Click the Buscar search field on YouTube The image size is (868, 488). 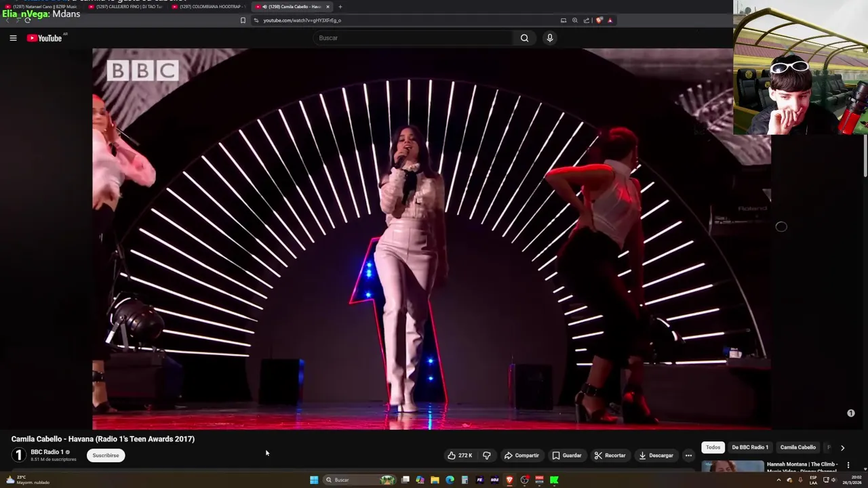(x=414, y=38)
